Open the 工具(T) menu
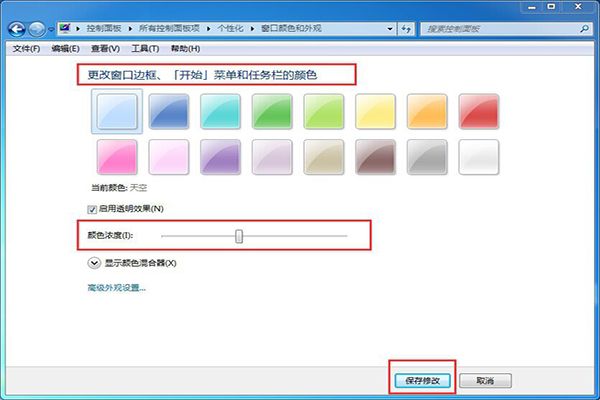600x400 pixels. tap(145, 49)
